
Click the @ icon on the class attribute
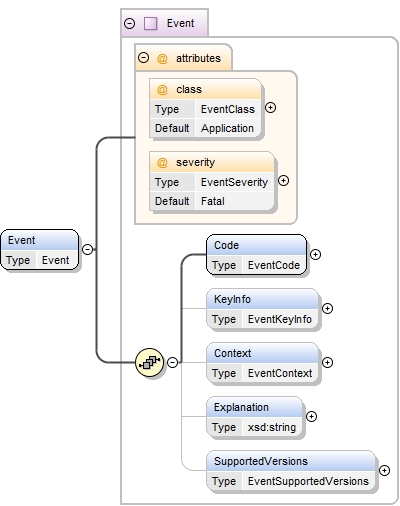(x=162, y=90)
